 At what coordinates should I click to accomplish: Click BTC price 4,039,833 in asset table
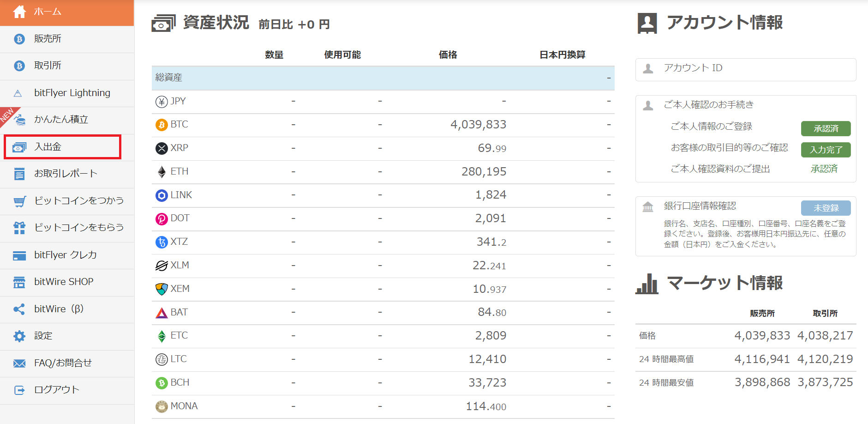pos(478,125)
